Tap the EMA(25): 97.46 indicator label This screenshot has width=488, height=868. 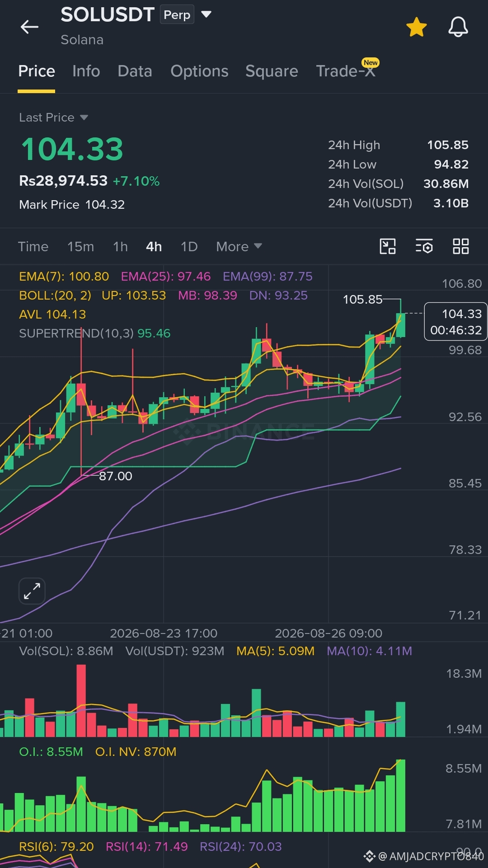pyautogui.click(x=166, y=277)
